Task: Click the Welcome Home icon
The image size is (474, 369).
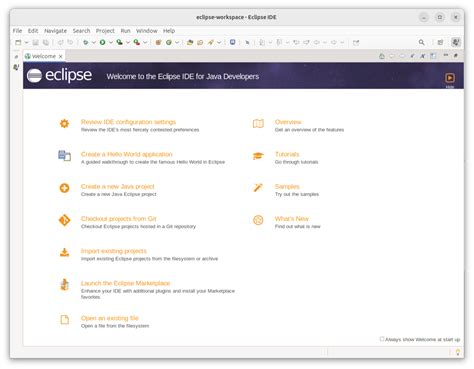Action: point(382,56)
